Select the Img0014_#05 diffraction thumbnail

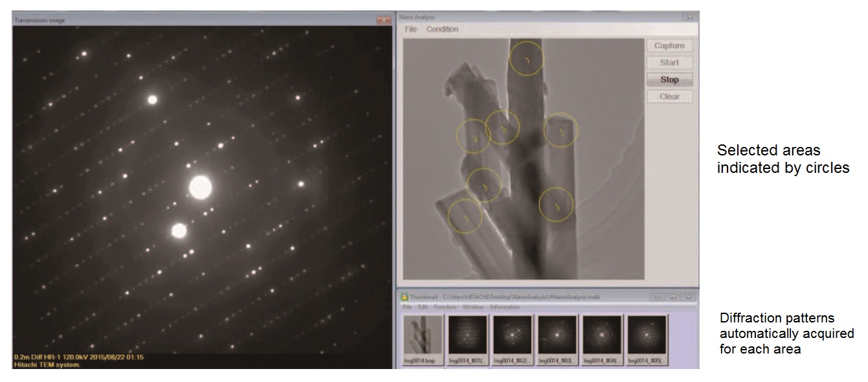coord(646,336)
